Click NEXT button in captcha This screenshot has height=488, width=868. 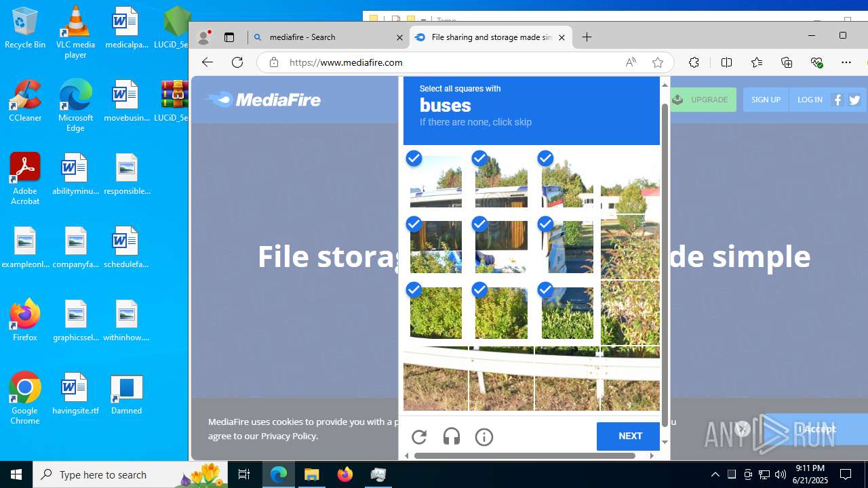[630, 436]
